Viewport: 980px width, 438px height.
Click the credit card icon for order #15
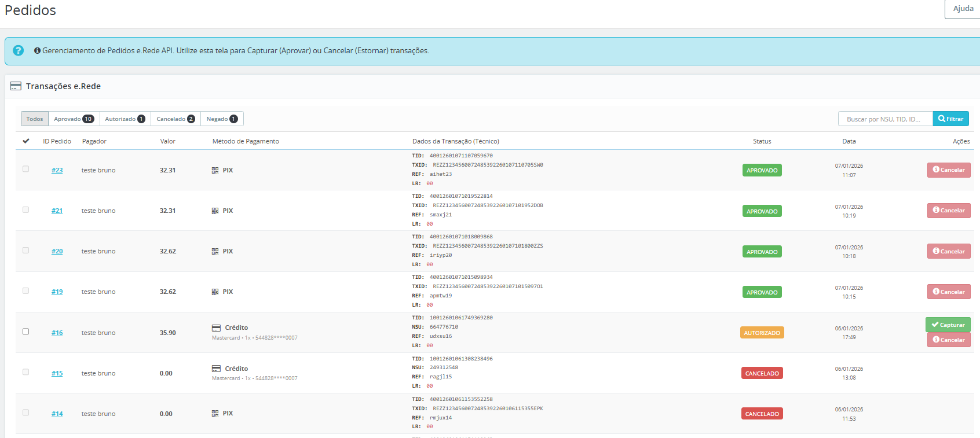coord(216,369)
